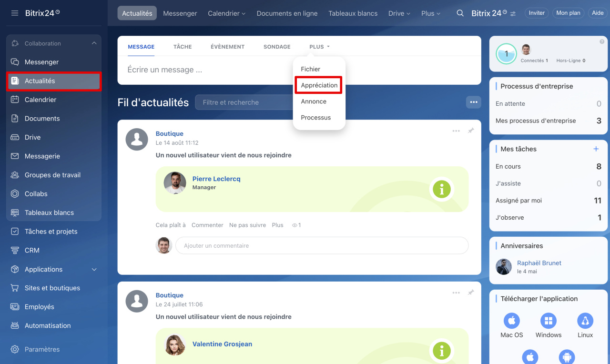
Task: Click the Inviter button
Action: tap(537, 13)
